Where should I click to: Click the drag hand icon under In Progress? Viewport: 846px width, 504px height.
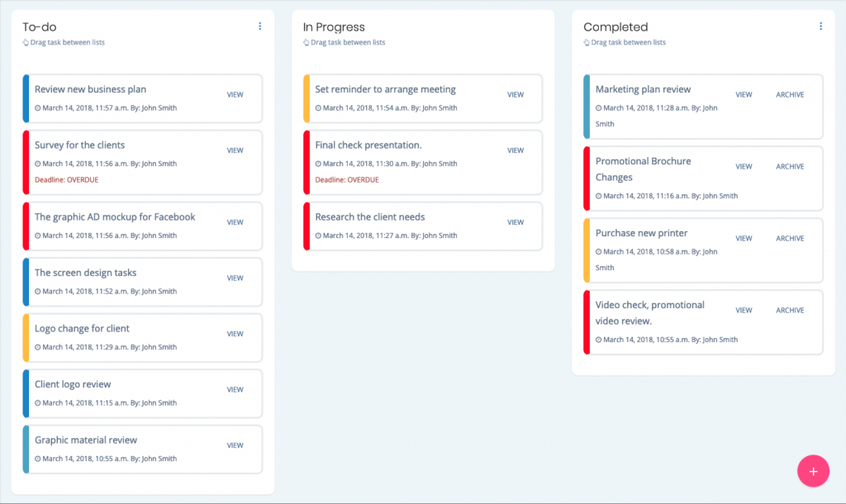tap(307, 42)
